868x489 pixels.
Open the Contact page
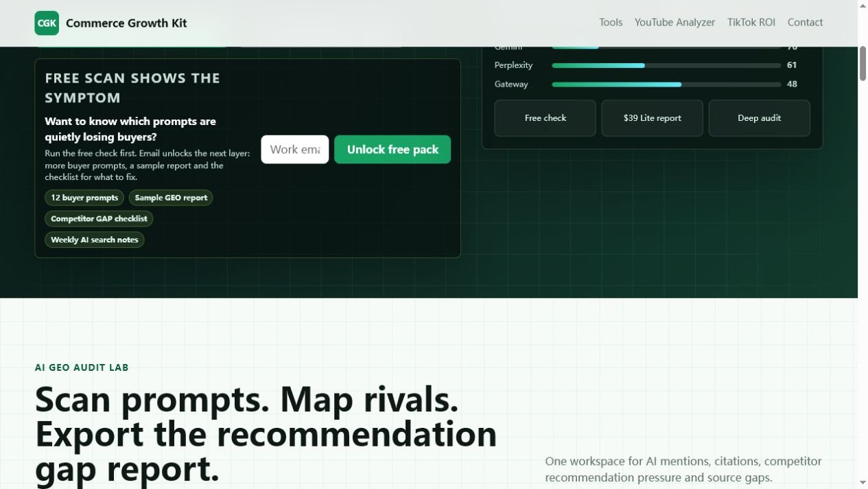coord(805,22)
